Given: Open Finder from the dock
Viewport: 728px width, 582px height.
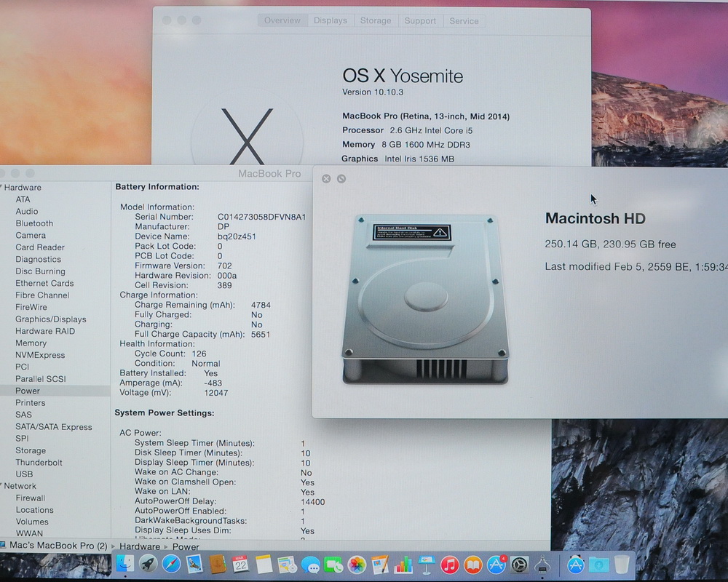Looking at the screenshot, I should [125, 565].
